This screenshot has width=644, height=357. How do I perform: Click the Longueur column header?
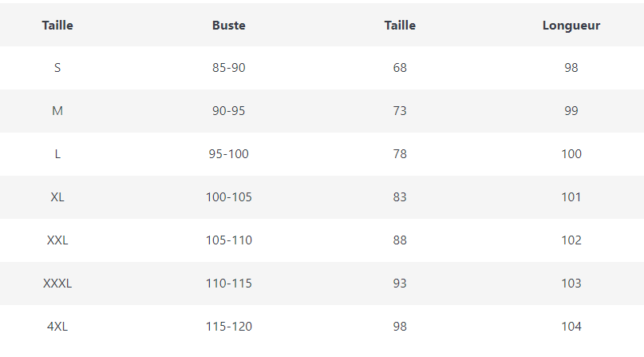click(x=571, y=26)
